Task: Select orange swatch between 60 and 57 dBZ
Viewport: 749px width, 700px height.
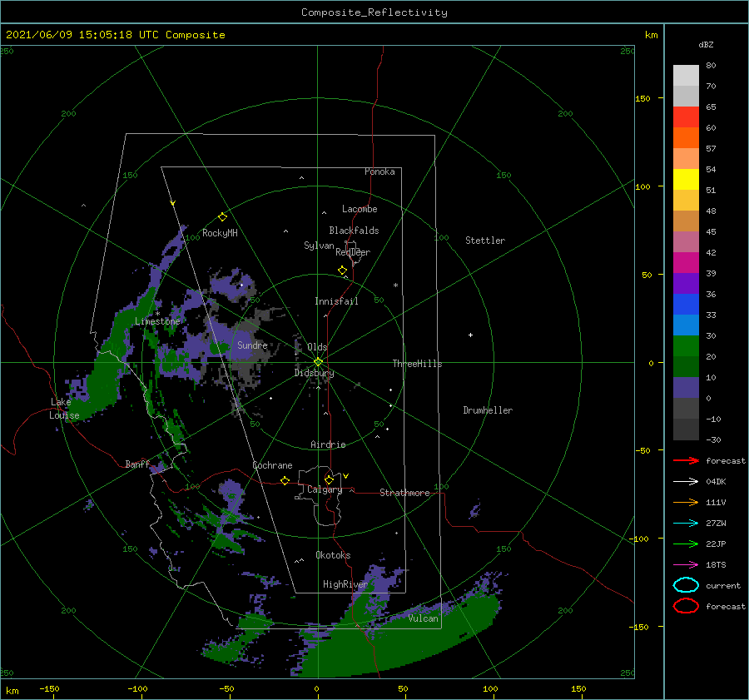Action: (x=686, y=138)
